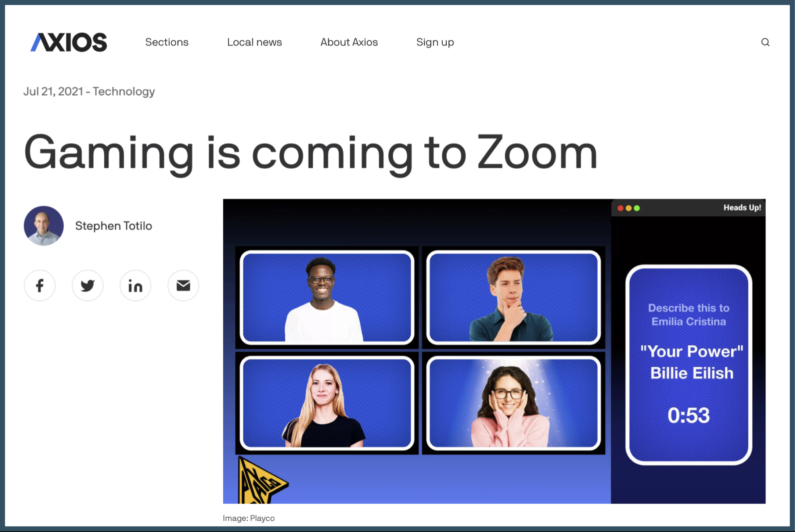
Task: Click the man in white shirt tile
Action: 327,298
